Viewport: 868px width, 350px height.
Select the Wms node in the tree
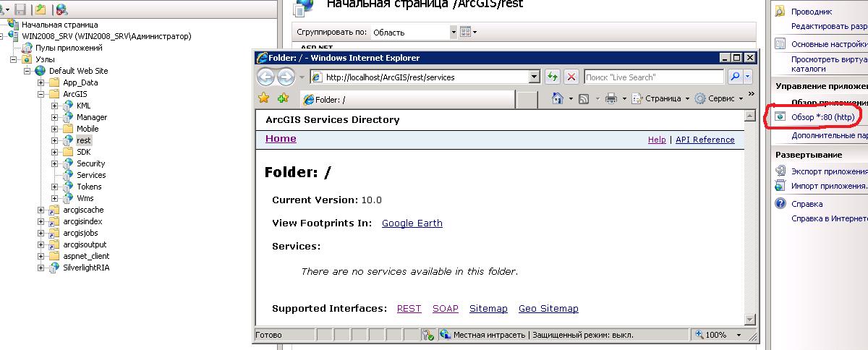(x=85, y=198)
